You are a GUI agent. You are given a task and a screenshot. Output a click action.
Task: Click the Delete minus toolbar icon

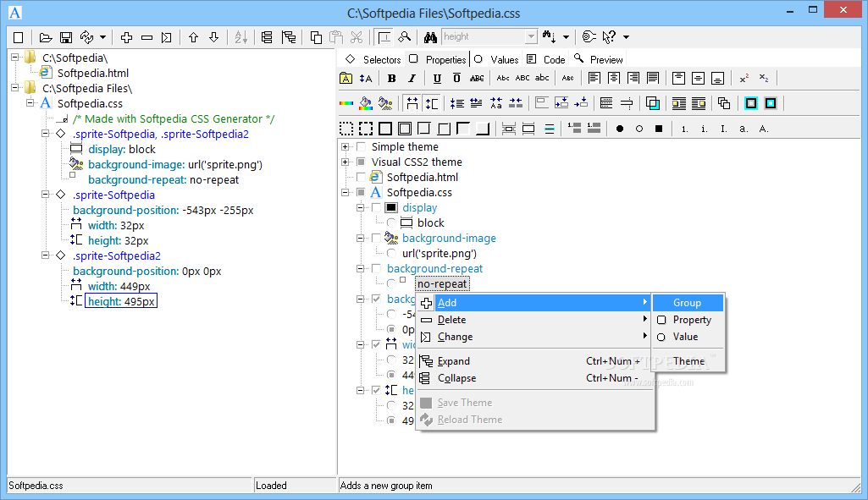click(147, 37)
